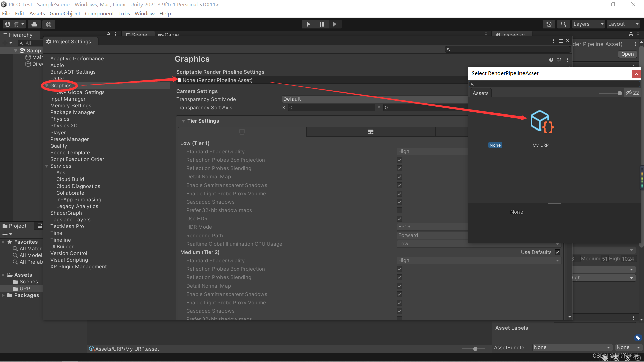
Task: Click the global Search magnifier icon
Action: pyautogui.click(x=563, y=24)
